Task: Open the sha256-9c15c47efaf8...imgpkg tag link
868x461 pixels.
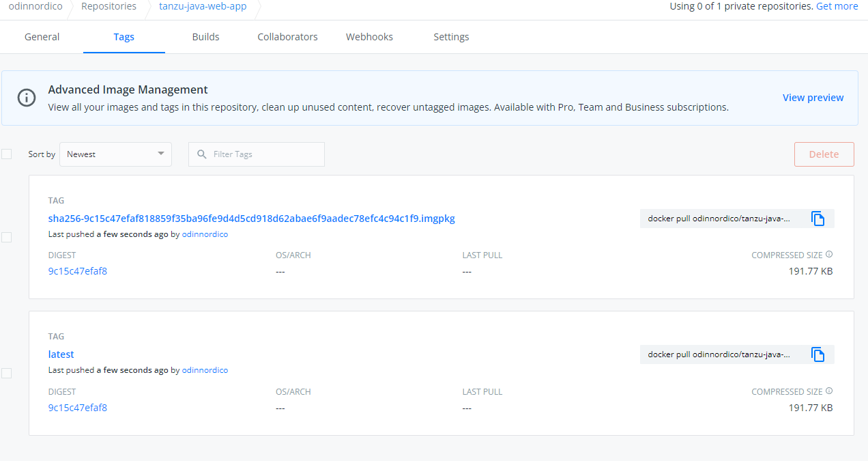Action: click(x=251, y=219)
